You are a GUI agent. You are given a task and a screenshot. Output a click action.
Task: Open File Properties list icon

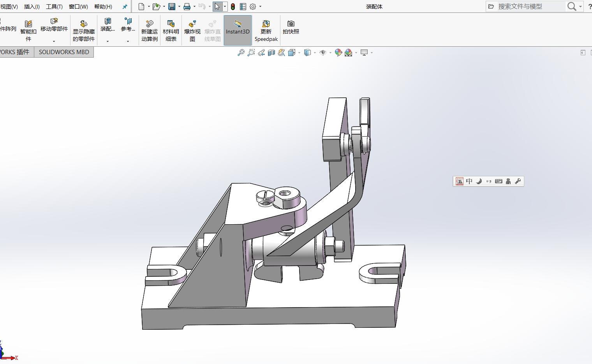click(x=243, y=7)
